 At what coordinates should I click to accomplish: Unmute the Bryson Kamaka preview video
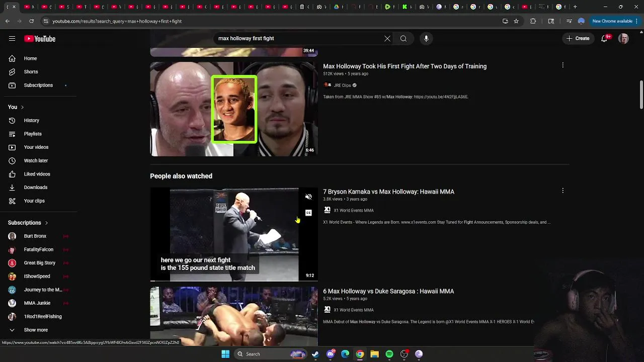(308, 197)
